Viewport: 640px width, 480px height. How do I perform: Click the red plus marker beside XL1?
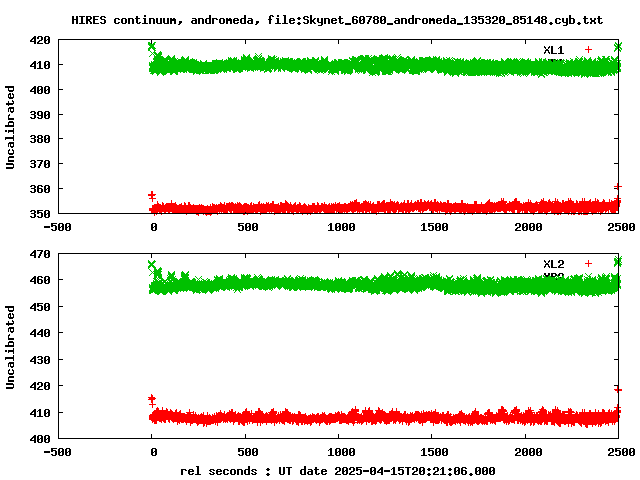[588, 50]
